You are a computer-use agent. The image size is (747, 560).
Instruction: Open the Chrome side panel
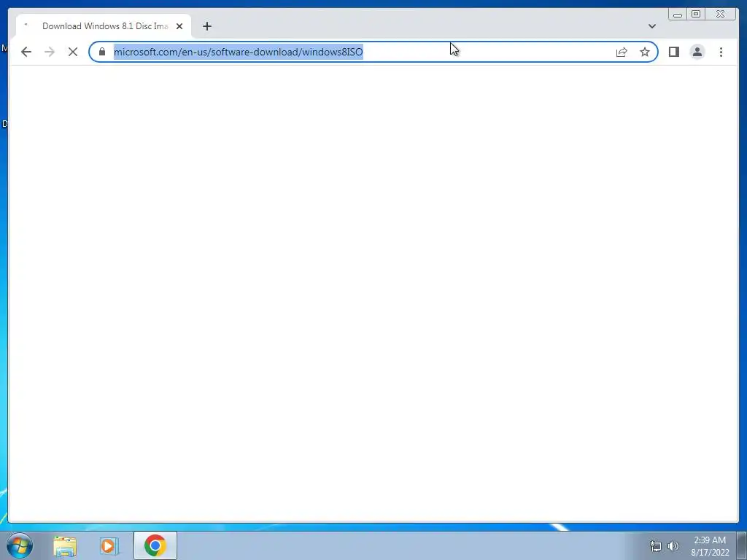click(673, 52)
